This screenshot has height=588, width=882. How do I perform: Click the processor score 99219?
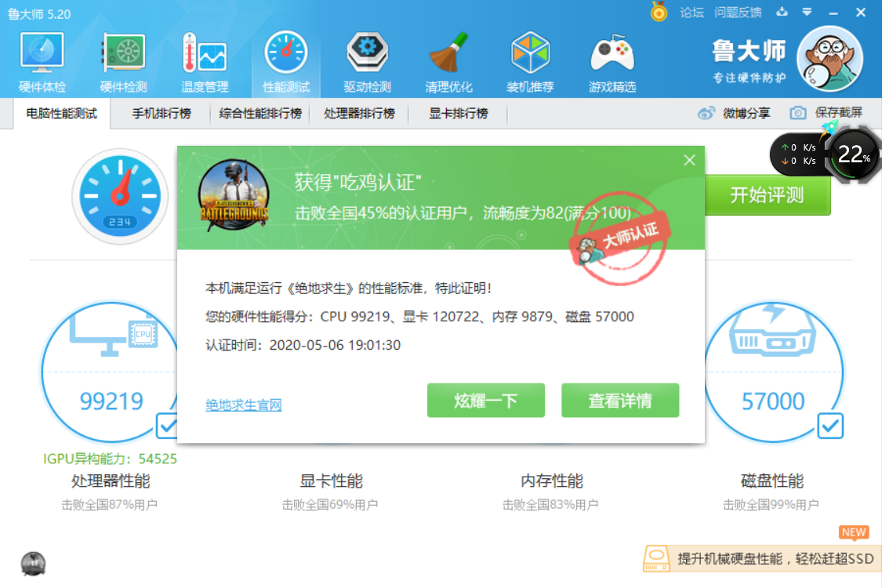click(111, 401)
